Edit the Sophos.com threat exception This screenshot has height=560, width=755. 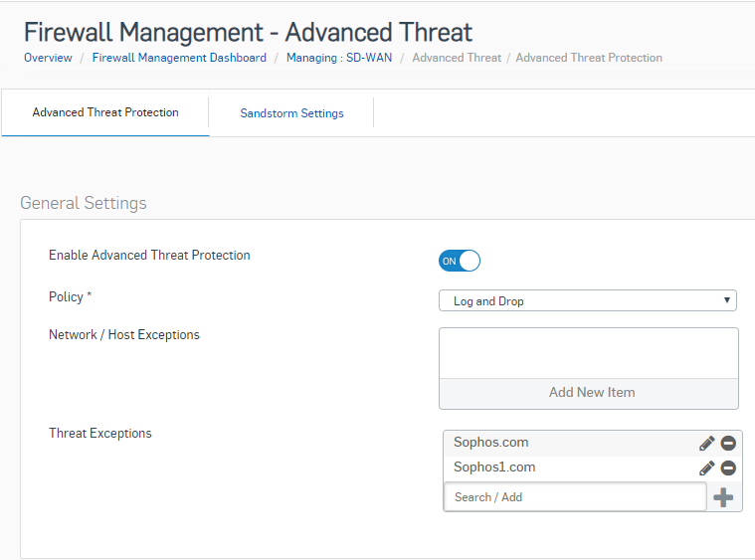[707, 443]
